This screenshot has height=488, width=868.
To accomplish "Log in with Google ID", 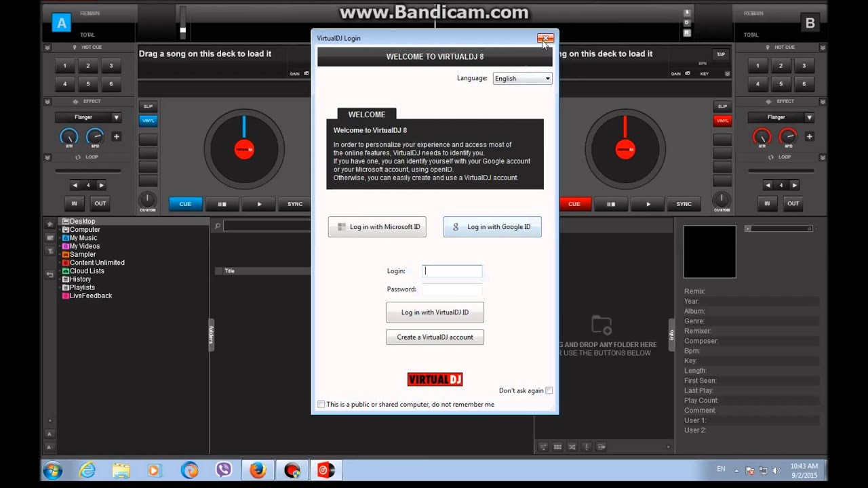I will (492, 227).
